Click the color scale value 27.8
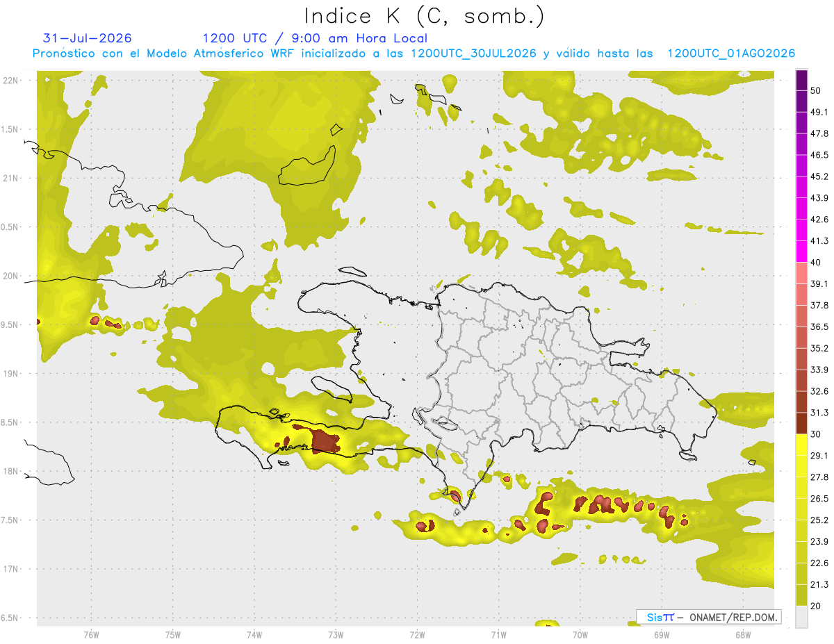Viewport: 834px width, 644px height. [819, 477]
